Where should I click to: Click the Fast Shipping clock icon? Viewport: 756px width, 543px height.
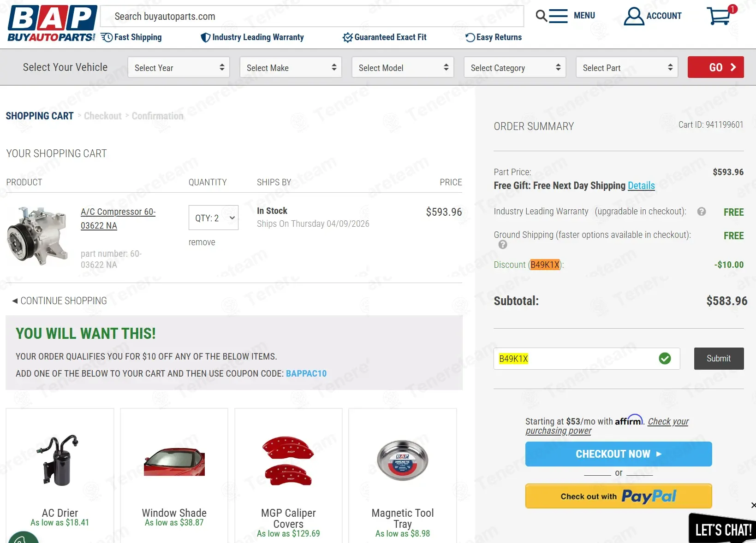(107, 37)
